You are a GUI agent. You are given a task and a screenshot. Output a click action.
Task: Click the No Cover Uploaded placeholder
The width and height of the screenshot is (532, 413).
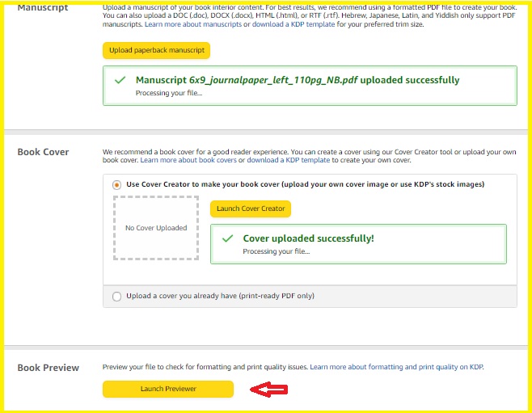[x=156, y=228]
